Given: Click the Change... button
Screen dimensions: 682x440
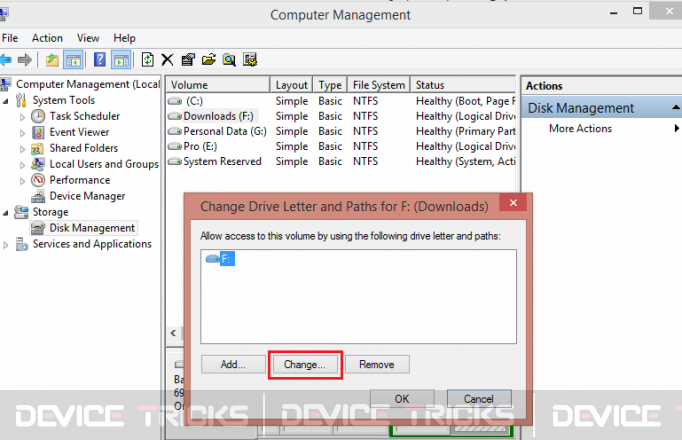Looking at the screenshot, I should click(x=304, y=364).
